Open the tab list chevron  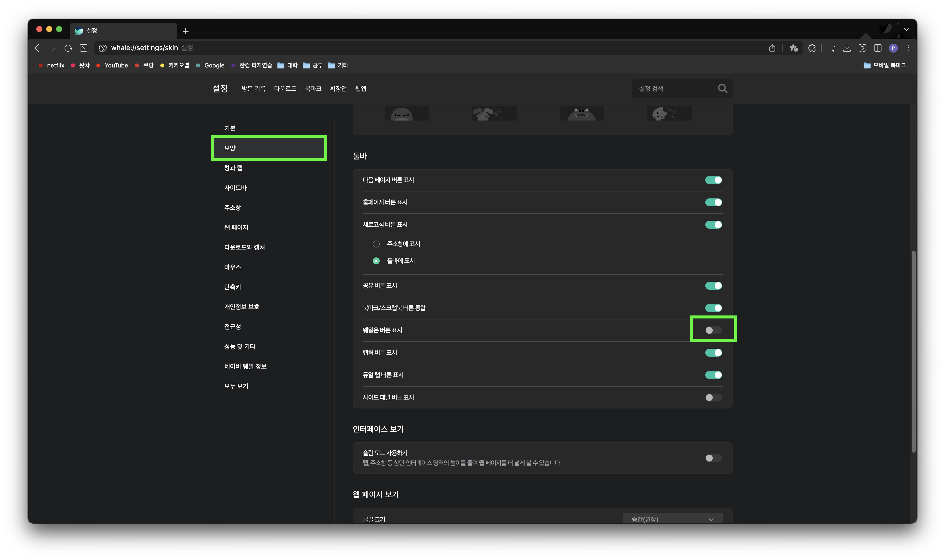tap(906, 29)
